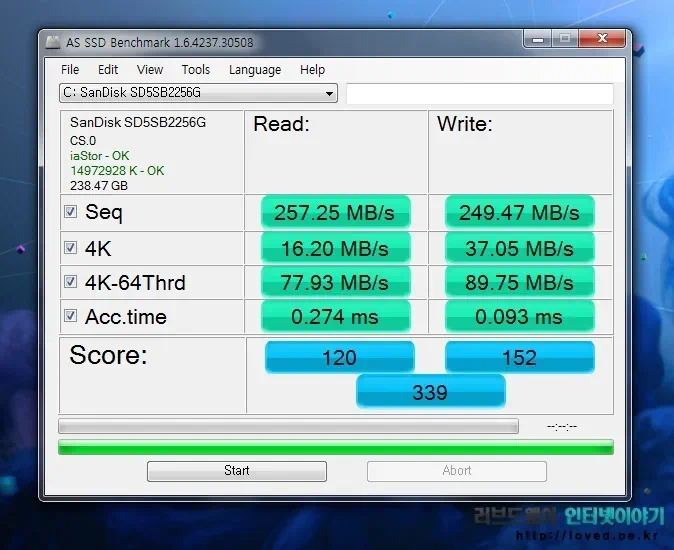Screen dimensions: 674x550
Task: Click the AS SSD Benchmark title bar icon
Action: 53,42
